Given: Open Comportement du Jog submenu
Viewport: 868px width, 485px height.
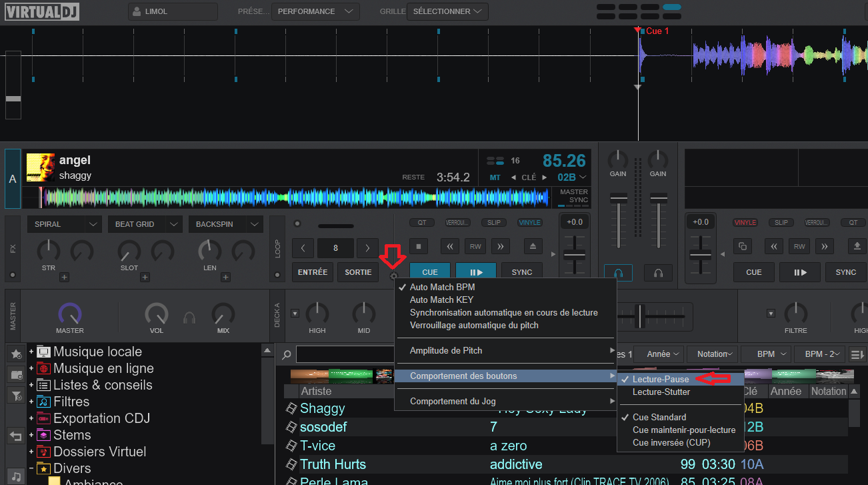Looking at the screenshot, I should click(x=505, y=402).
